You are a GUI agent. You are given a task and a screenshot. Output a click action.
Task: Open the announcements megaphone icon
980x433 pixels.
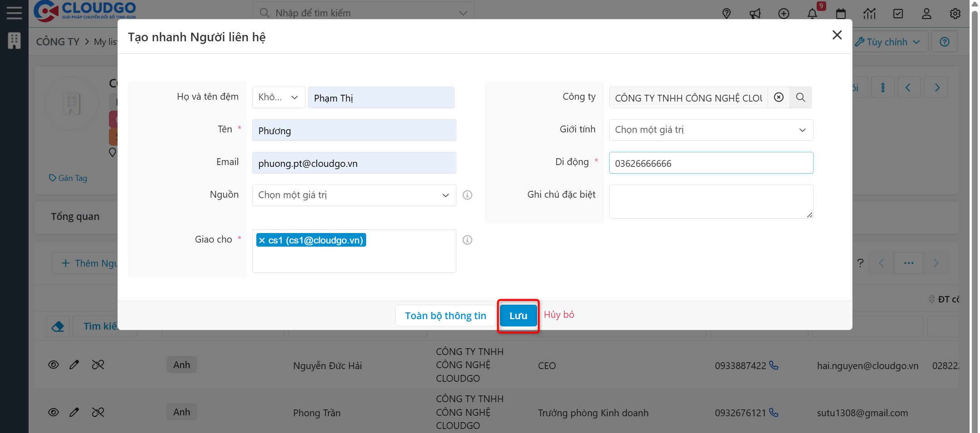click(x=755, y=14)
